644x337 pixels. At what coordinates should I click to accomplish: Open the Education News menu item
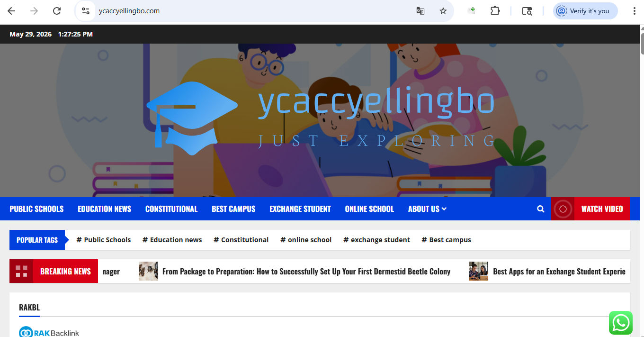click(104, 209)
